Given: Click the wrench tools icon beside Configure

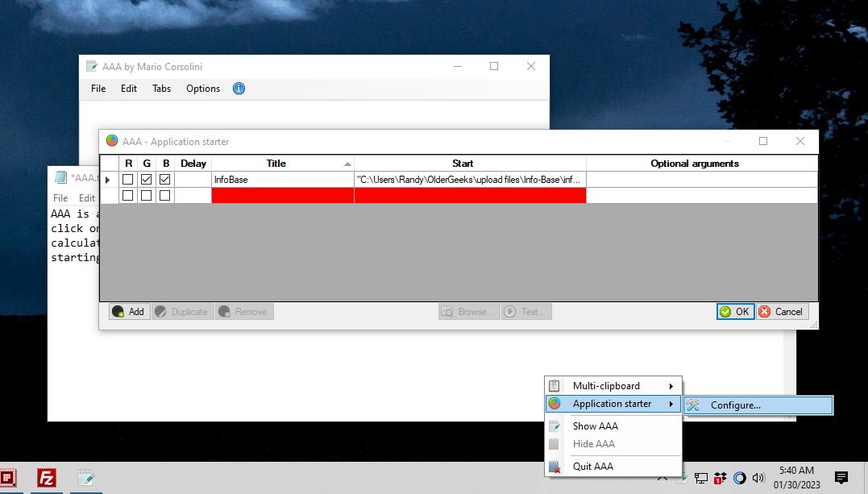Looking at the screenshot, I should [x=693, y=405].
